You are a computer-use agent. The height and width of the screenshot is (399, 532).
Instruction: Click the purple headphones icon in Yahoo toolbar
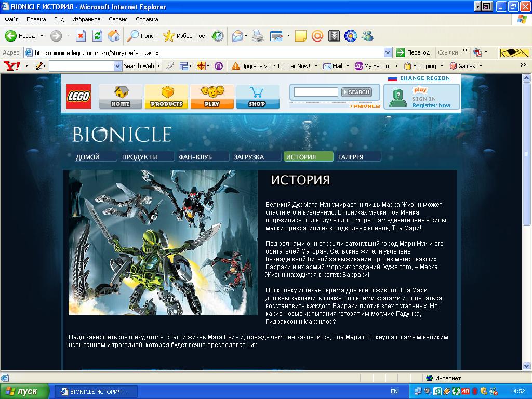pyautogui.click(x=219, y=66)
